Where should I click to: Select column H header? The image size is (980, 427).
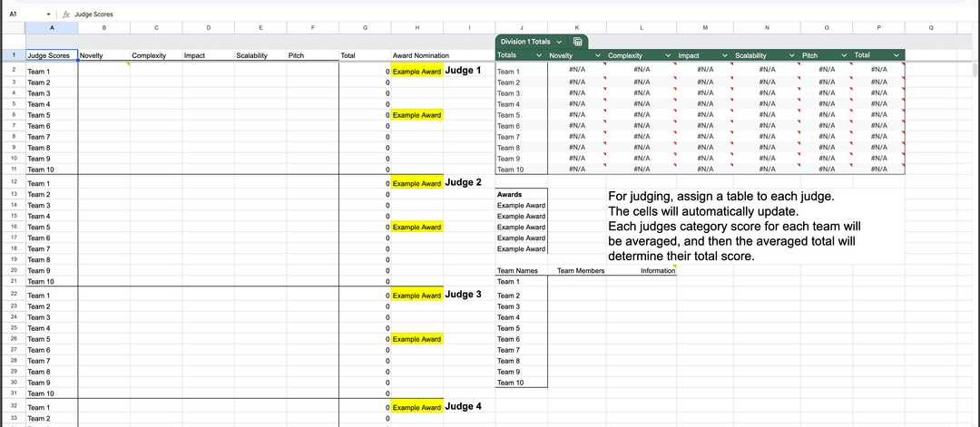point(417,27)
